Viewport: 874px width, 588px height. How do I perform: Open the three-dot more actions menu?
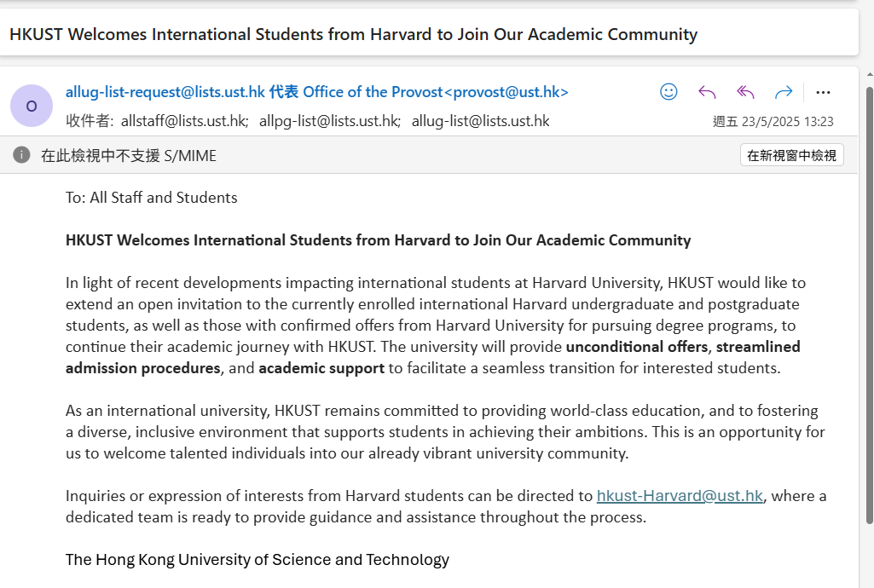(823, 92)
